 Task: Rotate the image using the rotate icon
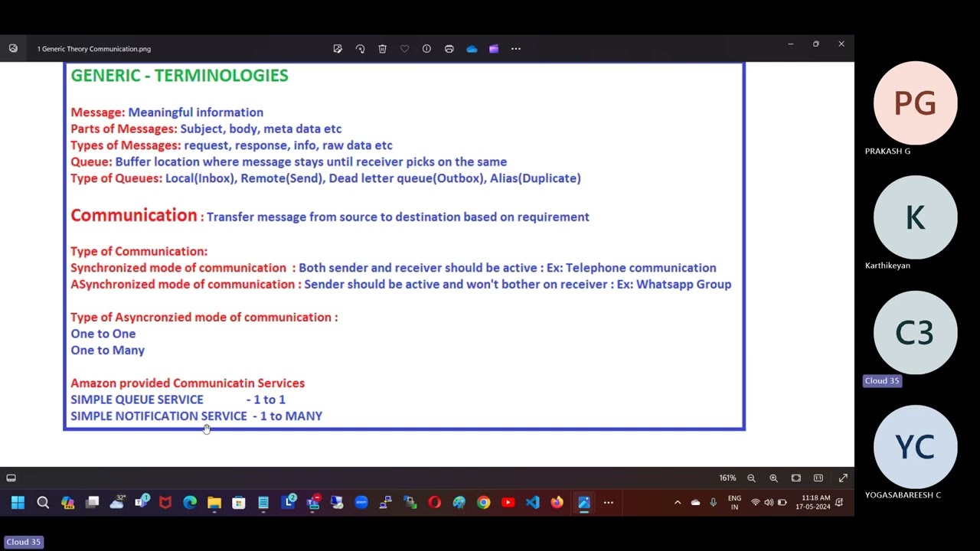tap(360, 49)
